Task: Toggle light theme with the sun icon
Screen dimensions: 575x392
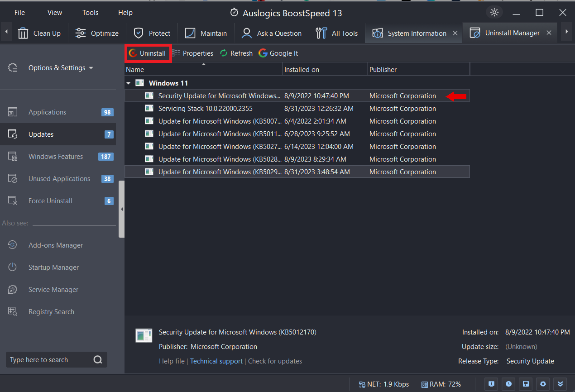Action: coord(494,12)
